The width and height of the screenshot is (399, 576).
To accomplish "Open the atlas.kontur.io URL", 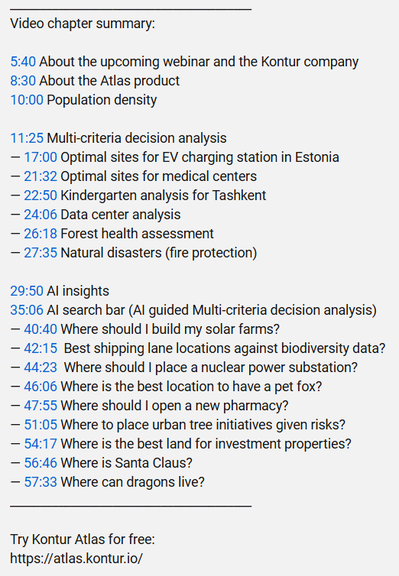I will (76, 558).
